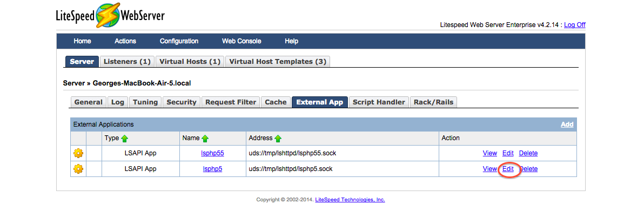Click the LSAPI App type in lsphp55 row
The image size is (644, 210).
pos(140,153)
